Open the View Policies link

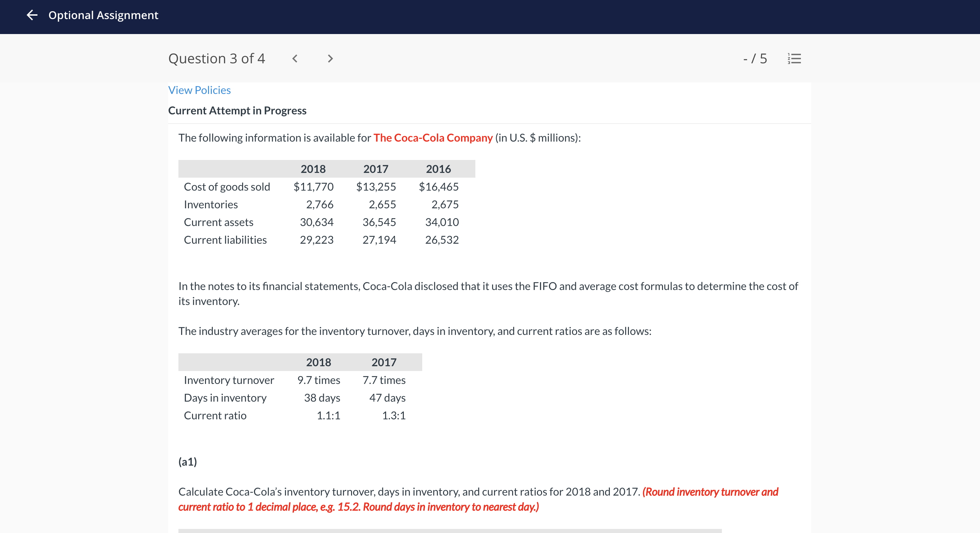coord(199,90)
